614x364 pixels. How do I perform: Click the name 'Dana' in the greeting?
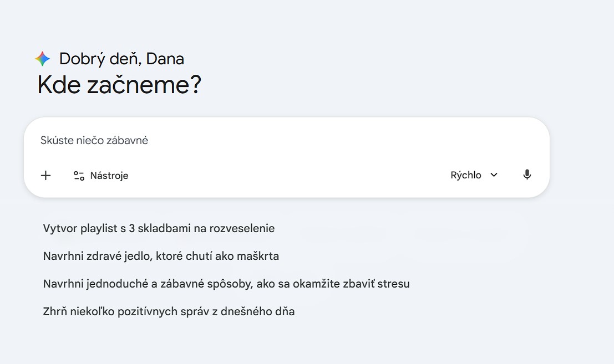(165, 59)
